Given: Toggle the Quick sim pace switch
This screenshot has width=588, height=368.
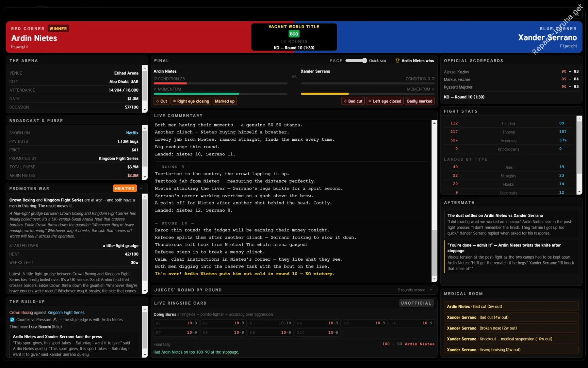Looking at the screenshot, I should (356, 61).
